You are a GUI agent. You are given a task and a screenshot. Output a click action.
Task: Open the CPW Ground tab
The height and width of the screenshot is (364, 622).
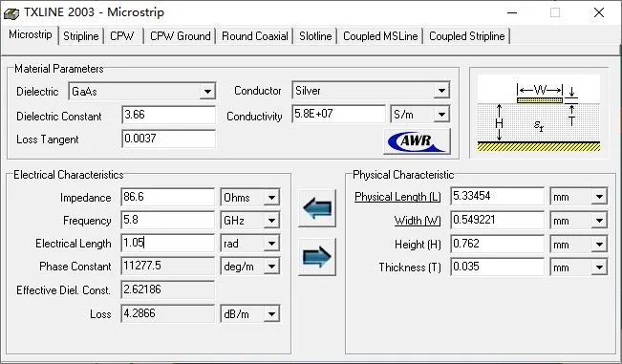(180, 36)
